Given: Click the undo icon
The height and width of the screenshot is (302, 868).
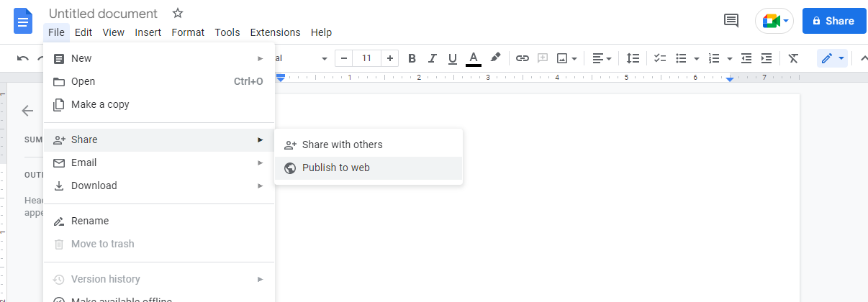Looking at the screenshot, I should pyautogui.click(x=23, y=58).
